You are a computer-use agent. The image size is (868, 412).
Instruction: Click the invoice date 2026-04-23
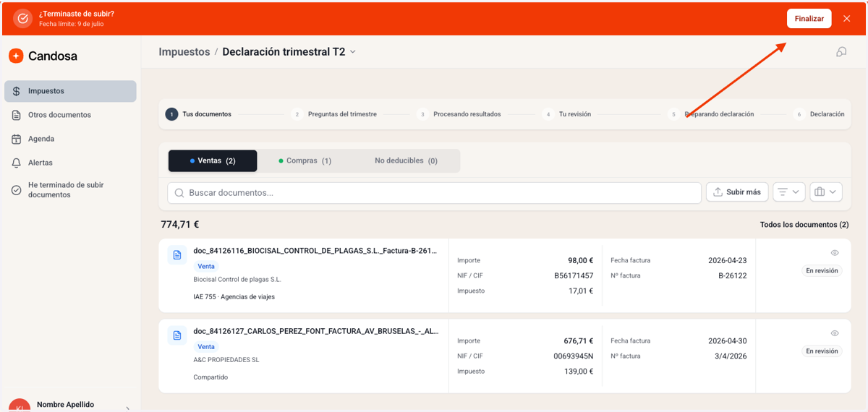pyautogui.click(x=728, y=260)
